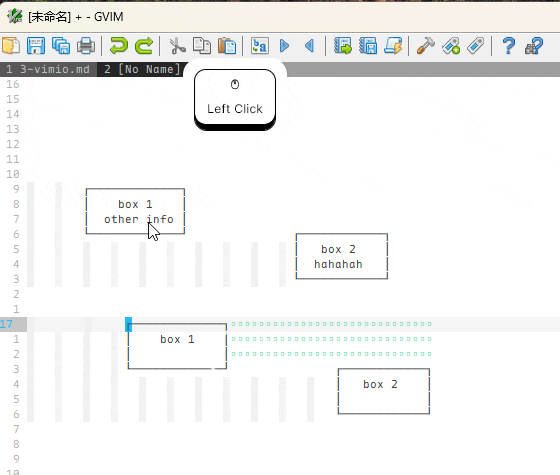Save the current file via the floppy icon

click(36, 46)
